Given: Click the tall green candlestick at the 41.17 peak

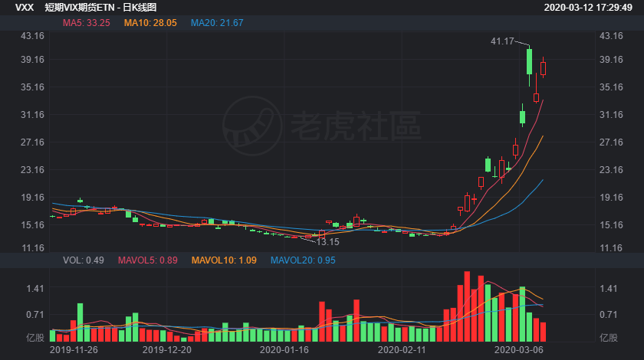Looking at the screenshot, I should pos(530,62).
